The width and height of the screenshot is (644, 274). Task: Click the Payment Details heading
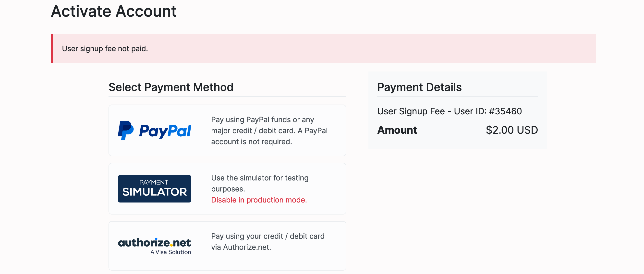pyautogui.click(x=419, y=87)
